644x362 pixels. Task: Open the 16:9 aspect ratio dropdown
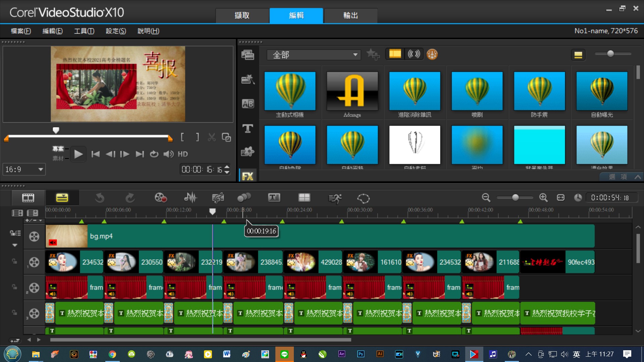click(24, 170)
